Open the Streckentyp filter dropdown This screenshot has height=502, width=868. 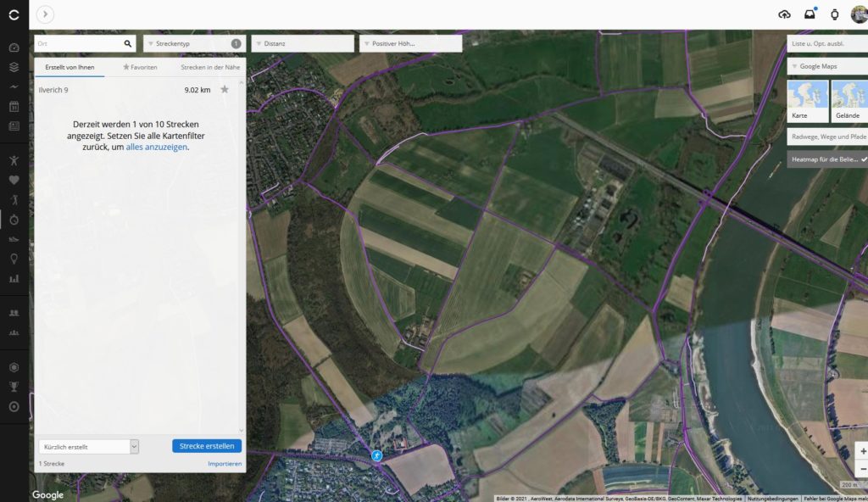(193, 43)
